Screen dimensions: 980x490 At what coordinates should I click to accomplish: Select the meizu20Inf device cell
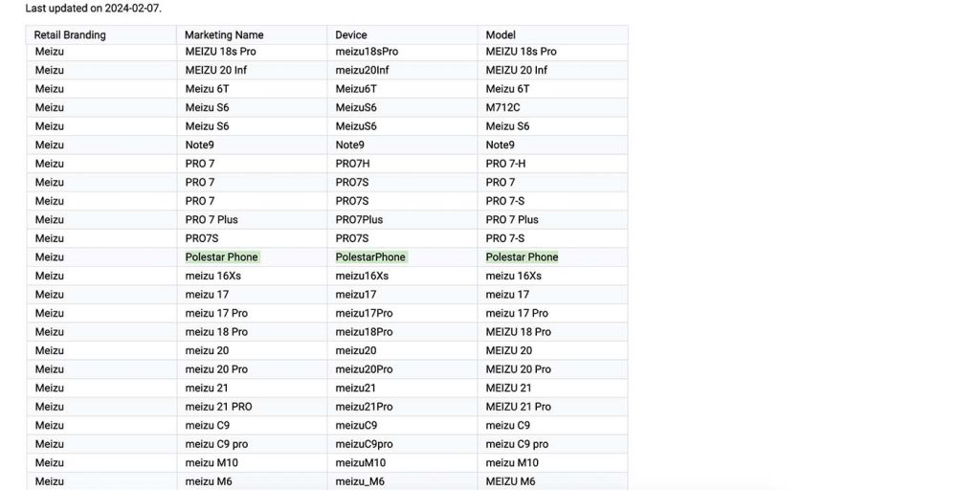pyautogui.click(x=363, y=70)
